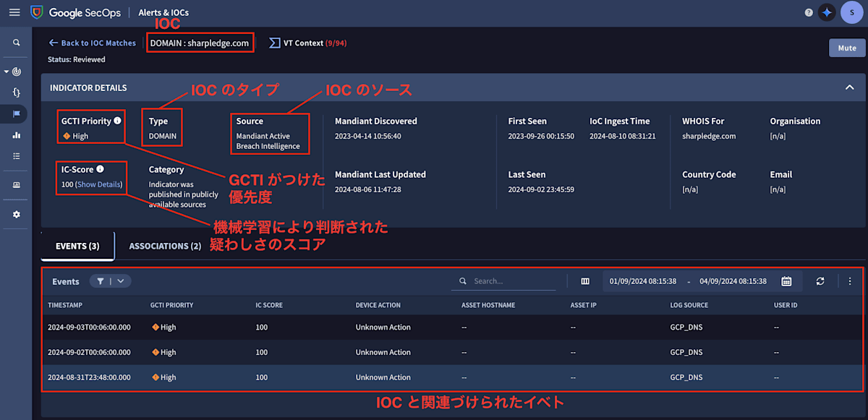Select event row 2024-08-31T23:48:00.000

(452, 377)
